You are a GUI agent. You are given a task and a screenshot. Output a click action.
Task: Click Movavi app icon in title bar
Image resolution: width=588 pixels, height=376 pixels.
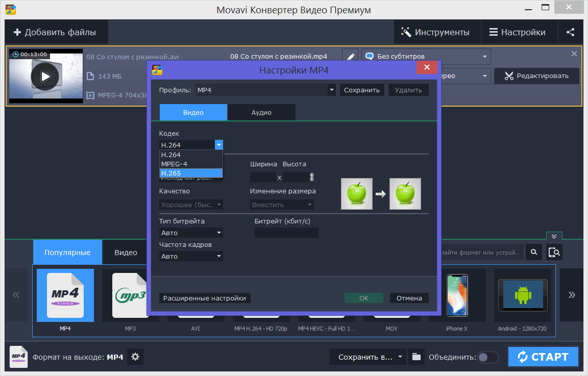pyautogui.click(x=11, y=10)
